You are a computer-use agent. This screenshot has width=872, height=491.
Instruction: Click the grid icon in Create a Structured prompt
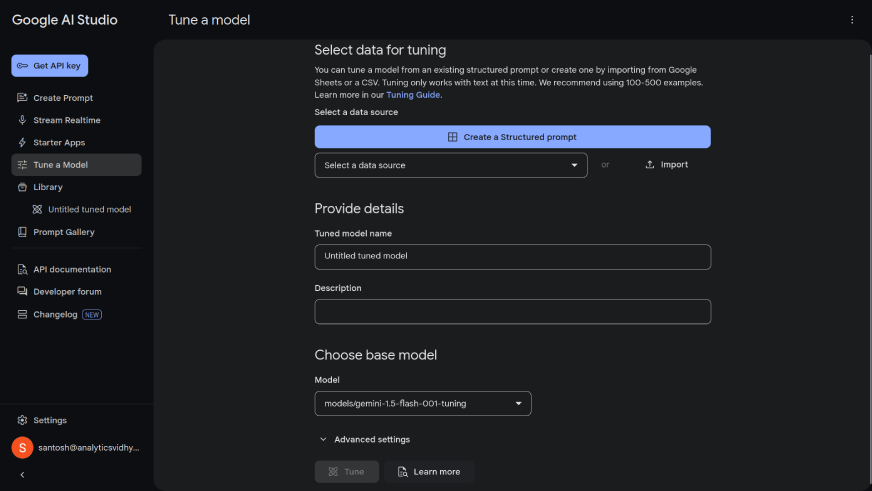tap(453, 137)
